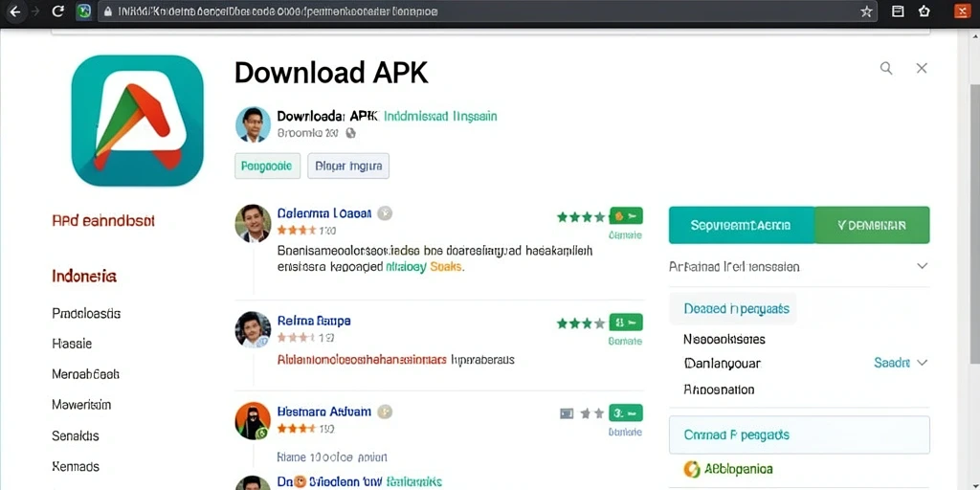Select Hasaie in the left sidebar
Screen dimensions: 980x490
point(72,344)
